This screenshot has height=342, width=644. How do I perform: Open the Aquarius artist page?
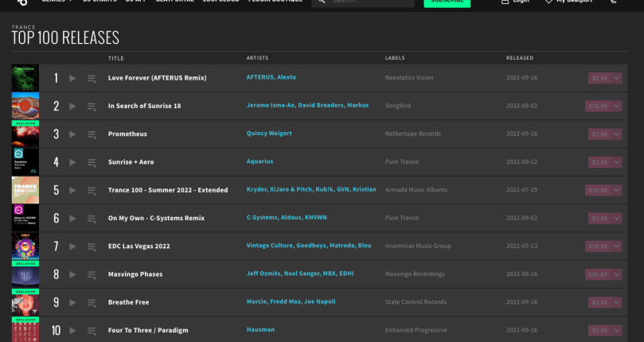(260, 161)
